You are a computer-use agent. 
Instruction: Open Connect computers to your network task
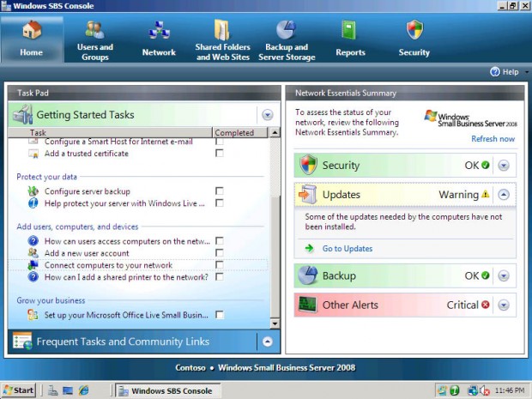click(109, 265)
